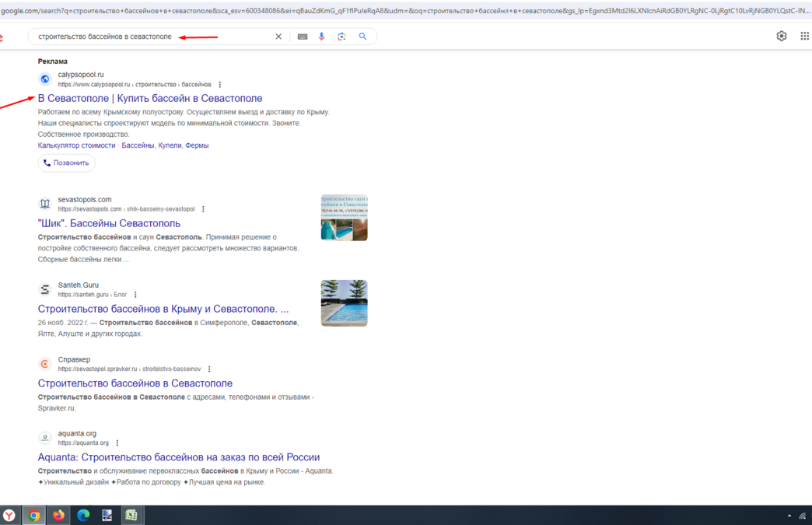
Task: Launch Microsoft Edge from the taskbar
Action: [83, 515]
